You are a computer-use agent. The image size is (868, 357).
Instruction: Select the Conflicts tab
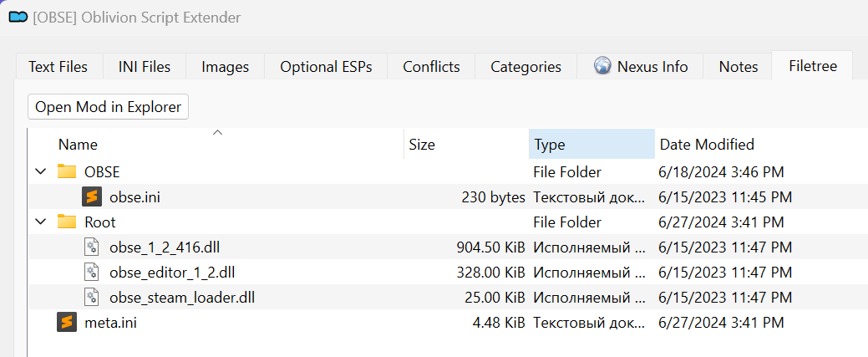(431, 67)
